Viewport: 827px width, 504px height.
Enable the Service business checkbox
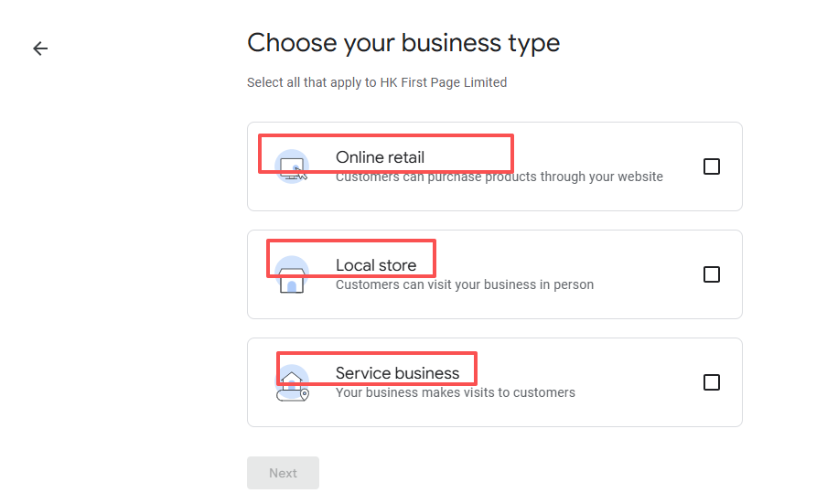[712, 382]
